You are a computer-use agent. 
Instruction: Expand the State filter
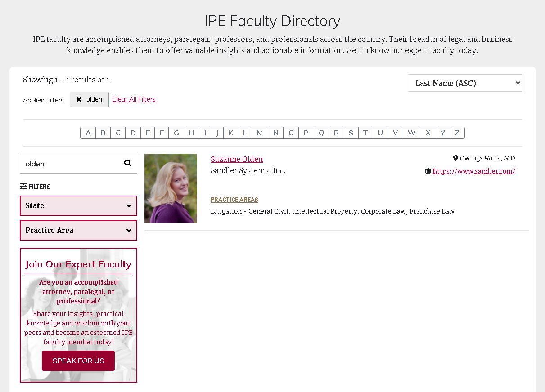(78, 205)
